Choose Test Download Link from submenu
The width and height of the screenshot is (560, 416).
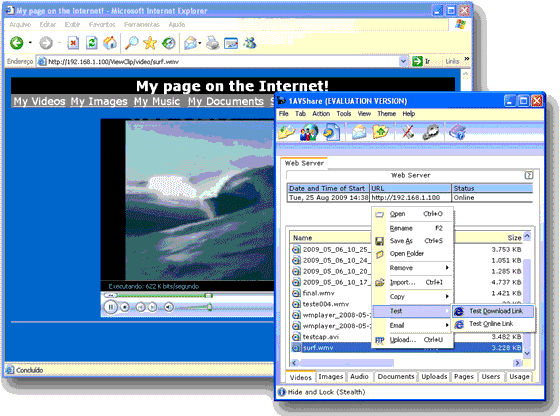[x=493, y=311]
